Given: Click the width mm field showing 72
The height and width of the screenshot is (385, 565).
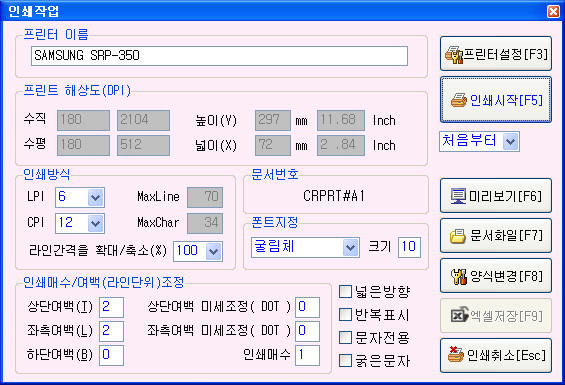Looking at the screenshot, I should click(273, 145).
